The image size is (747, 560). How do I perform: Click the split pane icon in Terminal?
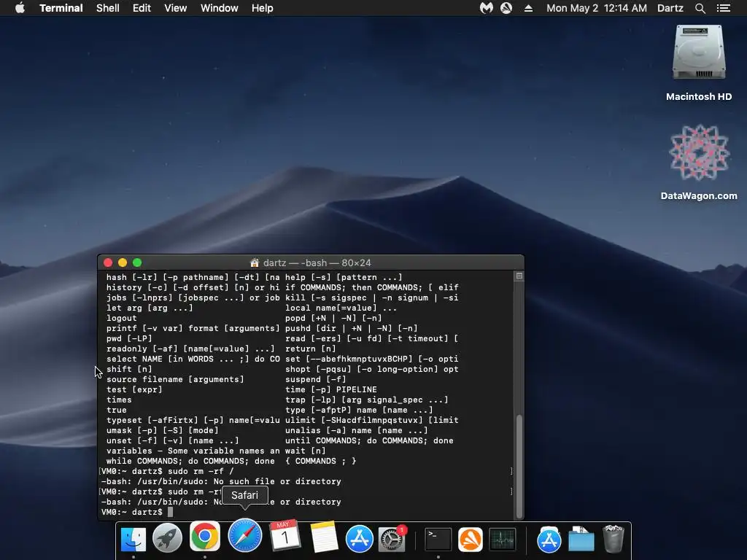tap(519, 276)
